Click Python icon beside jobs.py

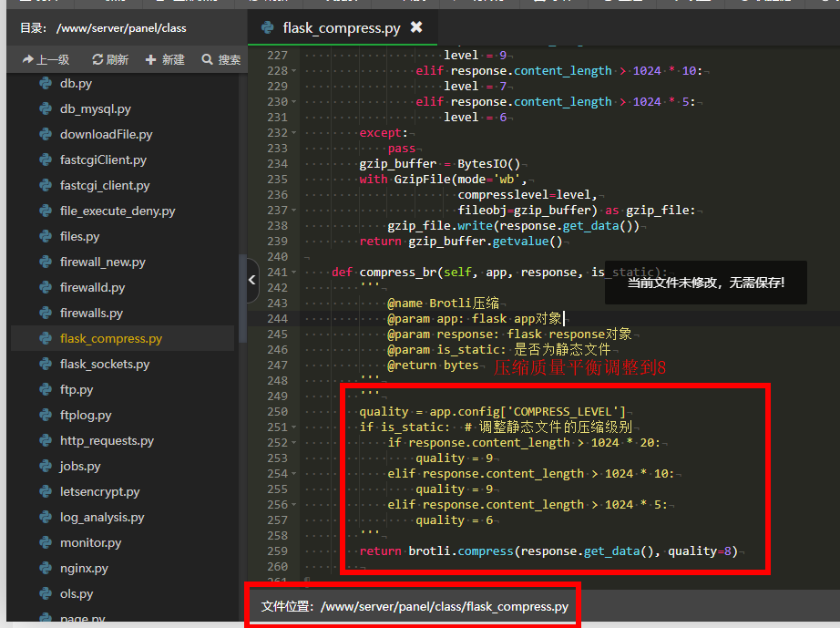(46, 466)
